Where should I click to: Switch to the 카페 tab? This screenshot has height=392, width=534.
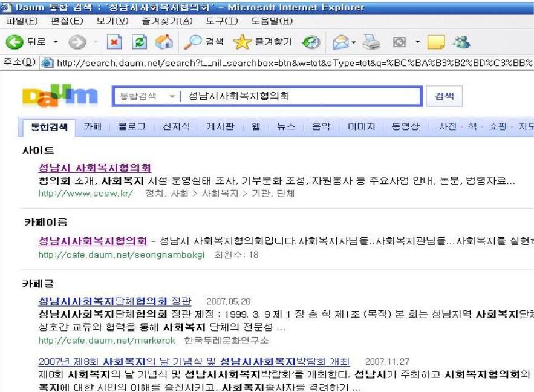tap(93, 126)
